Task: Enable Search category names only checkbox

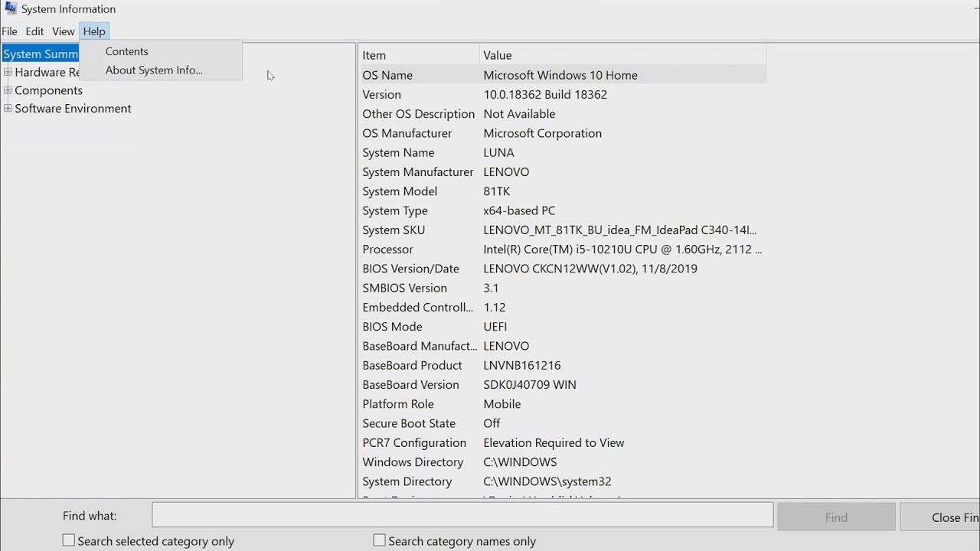Action: coord(379,540)
